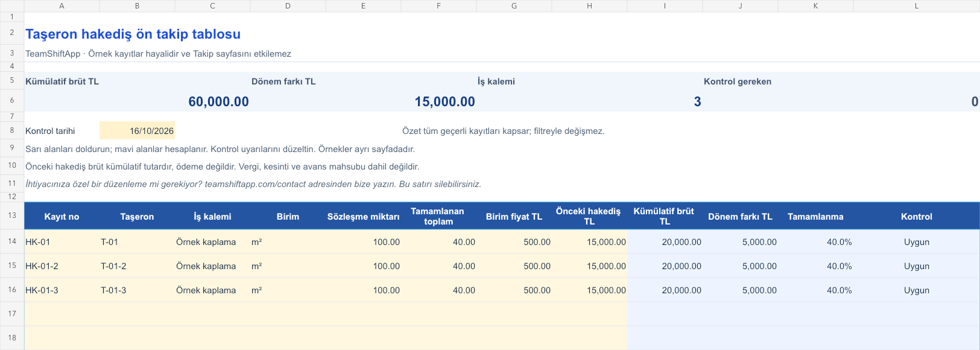Click the m² unit in row HK-01

pos(288,242)
